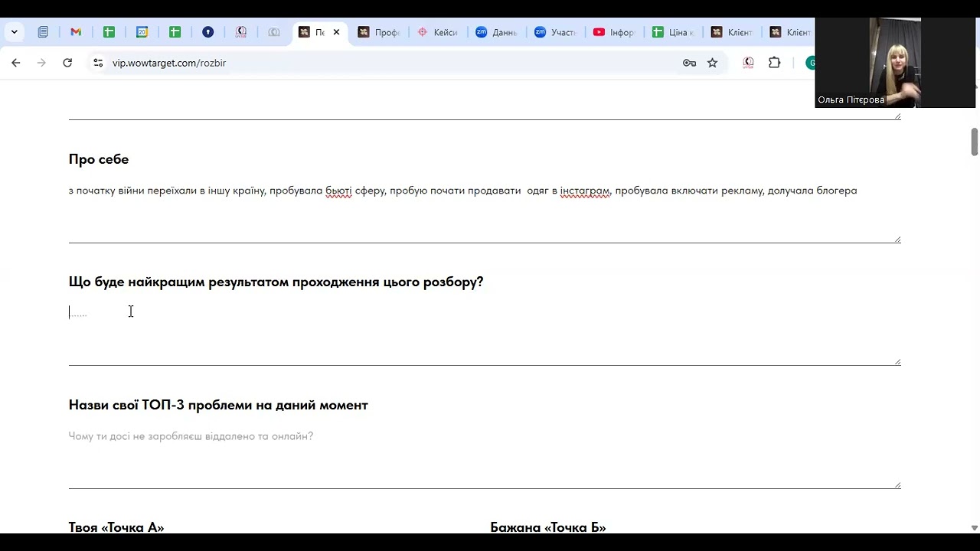The height and width of the screenshot is (551, 980).
Task: Grab the resize handle of "Про себе" textarea
Action: point(897,239)
